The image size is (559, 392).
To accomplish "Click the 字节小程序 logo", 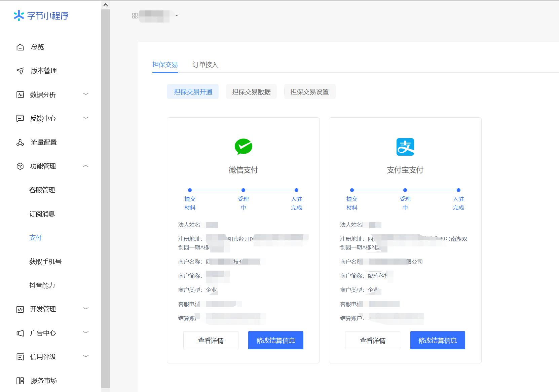I will click(41, 16).
